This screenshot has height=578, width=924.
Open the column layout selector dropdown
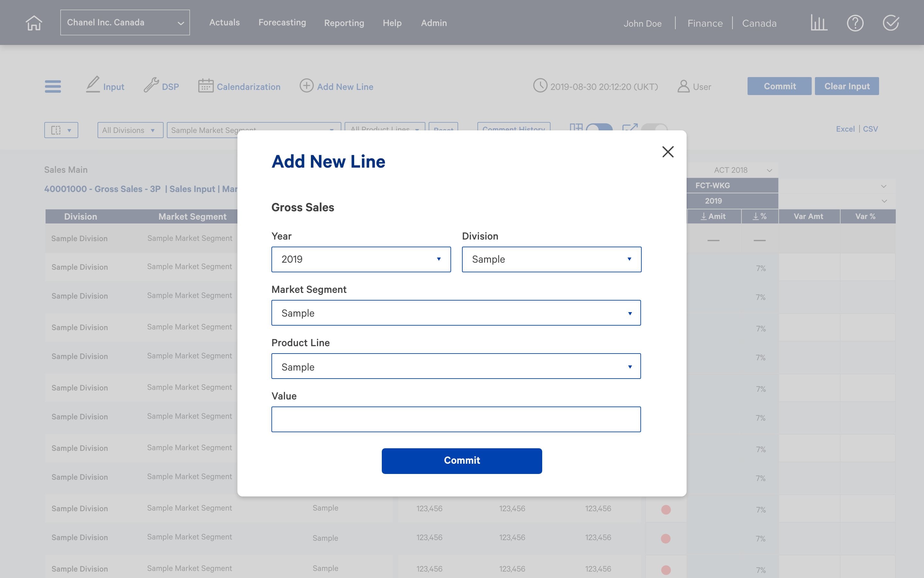61,130
